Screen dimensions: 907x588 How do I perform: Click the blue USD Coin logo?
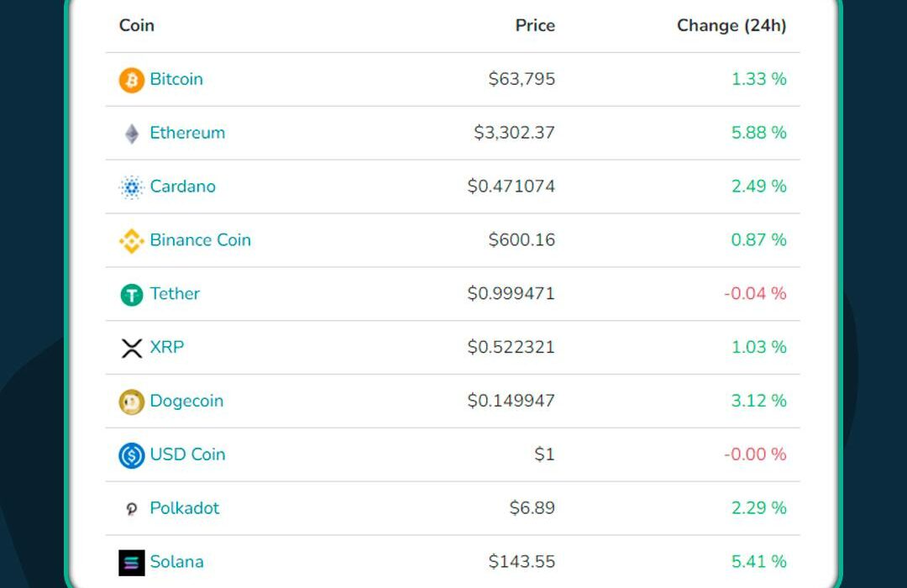point(131,455)
